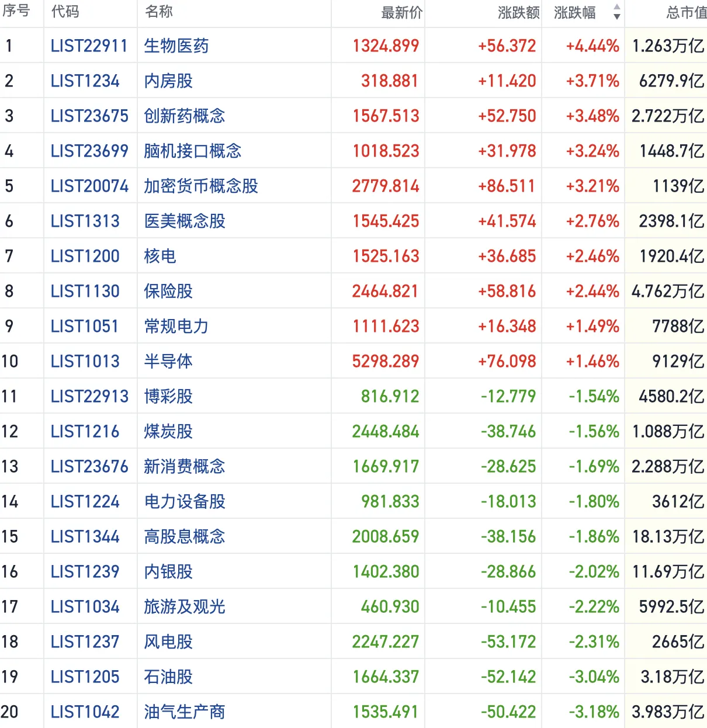Click the 代码 column header
707x728 pixels.
(x=65, y=12)
